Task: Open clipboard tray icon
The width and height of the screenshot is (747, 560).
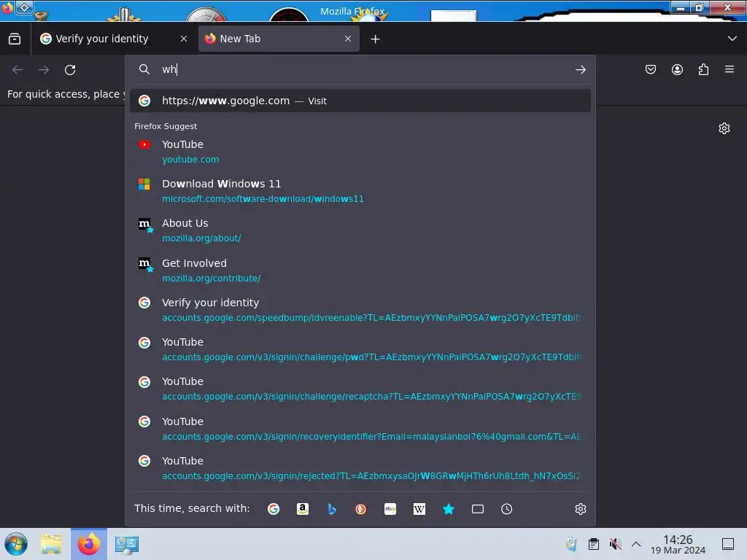Action: point(594,544)
